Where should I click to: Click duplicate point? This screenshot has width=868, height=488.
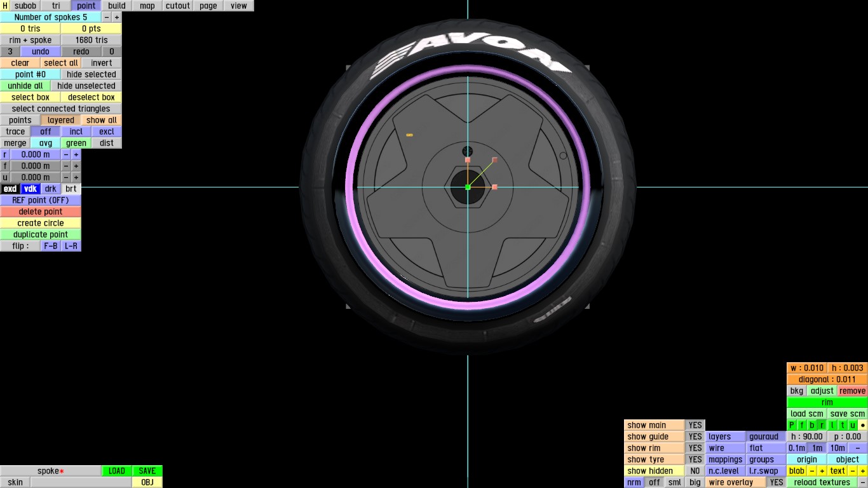point(41,234)
